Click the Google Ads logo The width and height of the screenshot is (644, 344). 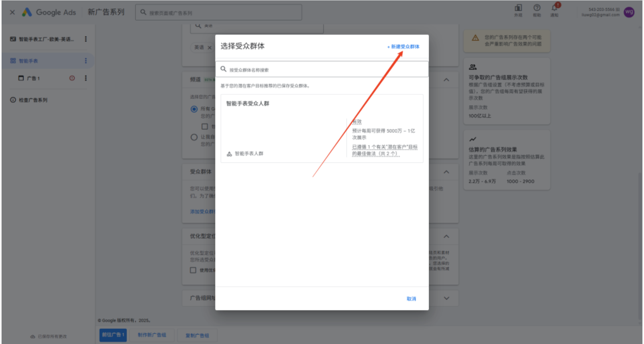click(49, 12)
